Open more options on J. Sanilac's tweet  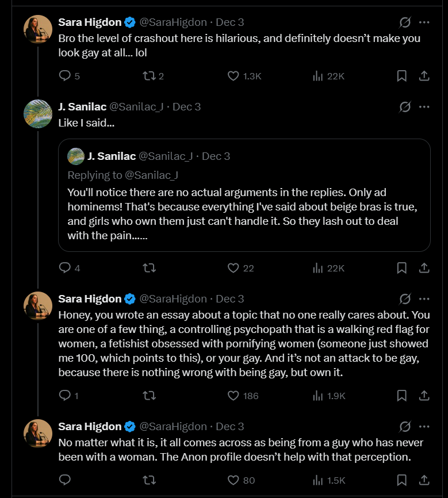point(424,107)
